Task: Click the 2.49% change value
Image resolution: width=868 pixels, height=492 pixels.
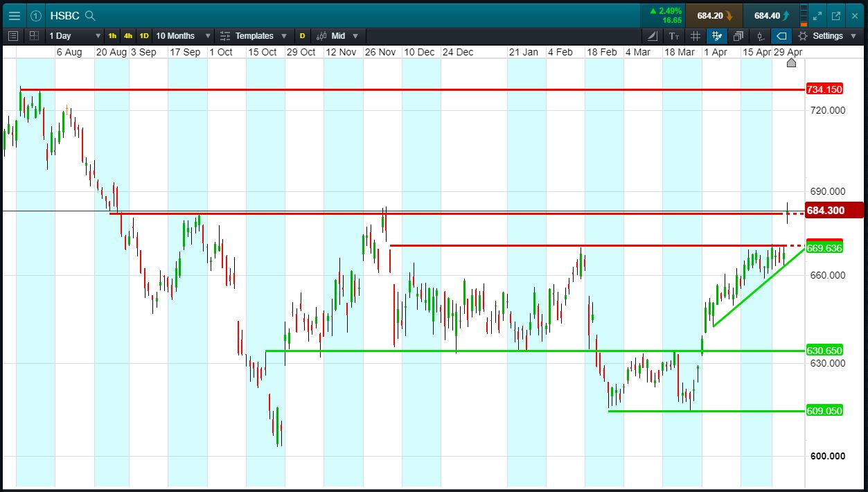Action: (669, 11)
